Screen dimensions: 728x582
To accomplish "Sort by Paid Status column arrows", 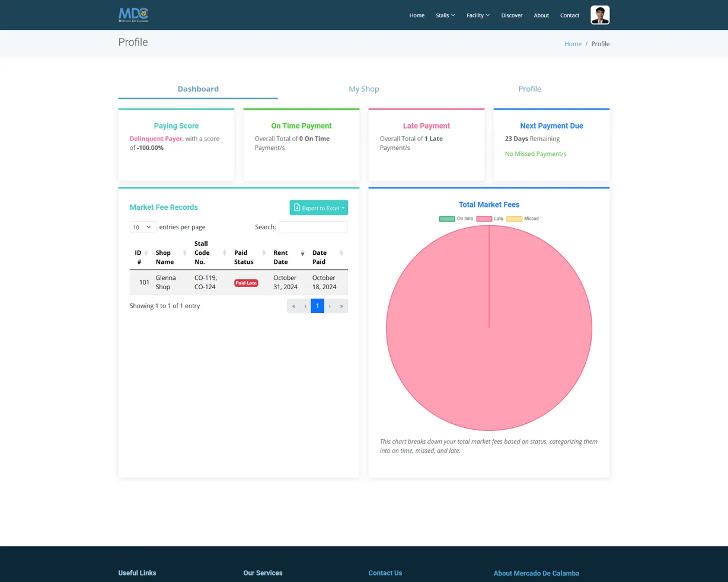I will point(264,253).
